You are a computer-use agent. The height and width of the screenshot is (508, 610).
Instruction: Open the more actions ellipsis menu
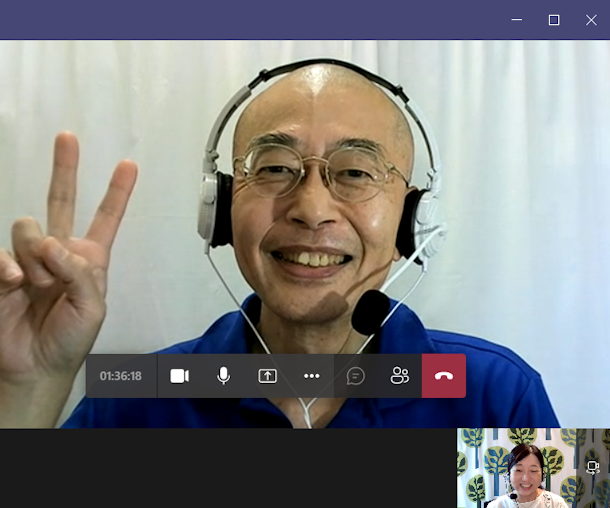(x=311, y=376)
